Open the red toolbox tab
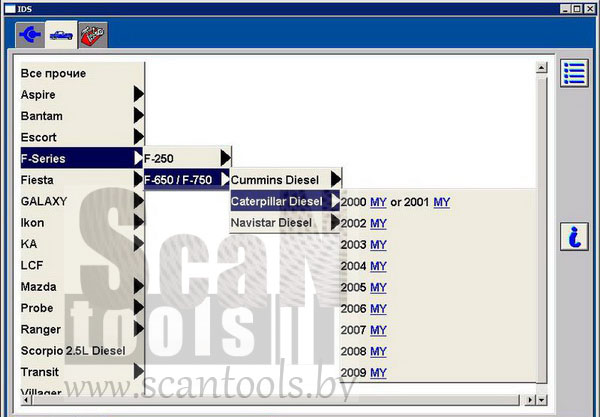This screenshot has width=600, height=417. coord(93,35)
